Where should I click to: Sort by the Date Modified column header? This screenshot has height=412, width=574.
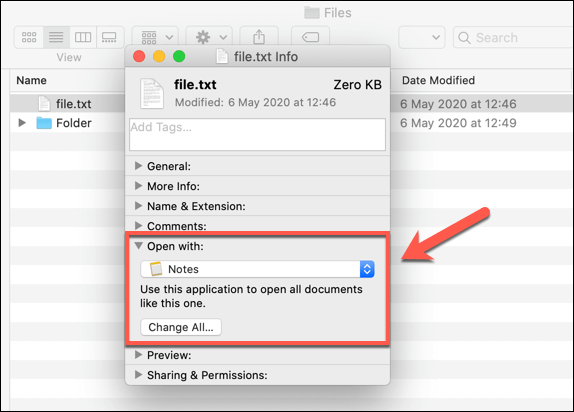pos(438,80)
